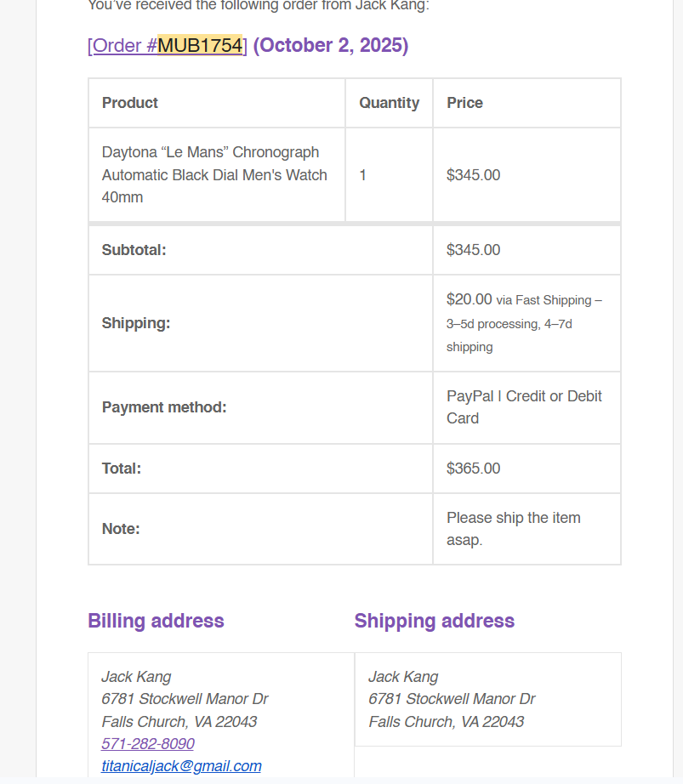Screen dimensions: 683x784
Task: Click the Payment method row label
Action: click(164, 407)
